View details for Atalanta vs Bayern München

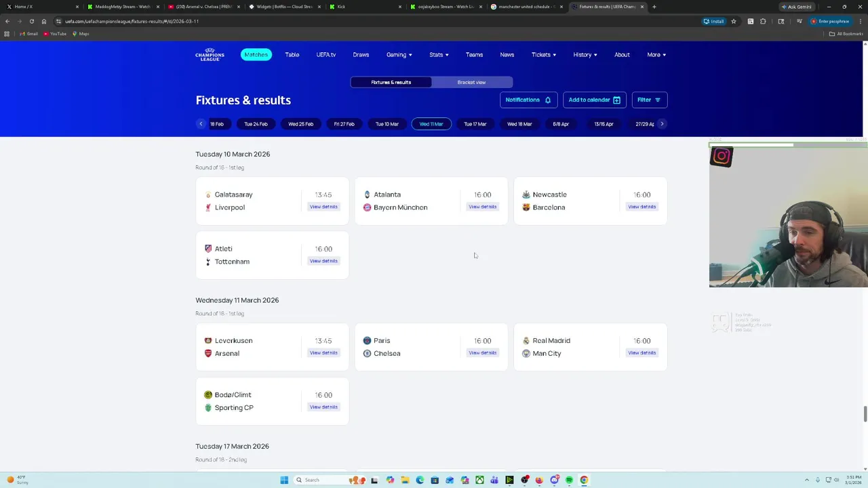[x=483, y=207]
